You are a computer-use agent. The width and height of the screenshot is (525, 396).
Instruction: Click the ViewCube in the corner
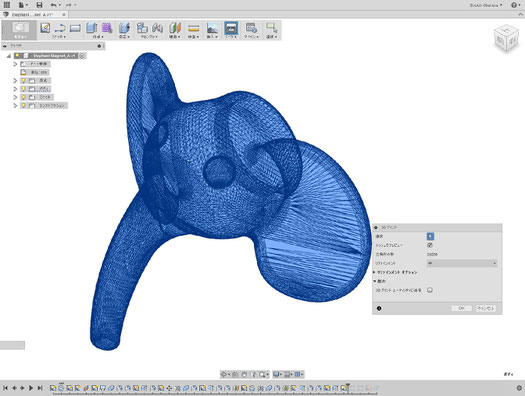click(x=506, y=38)
